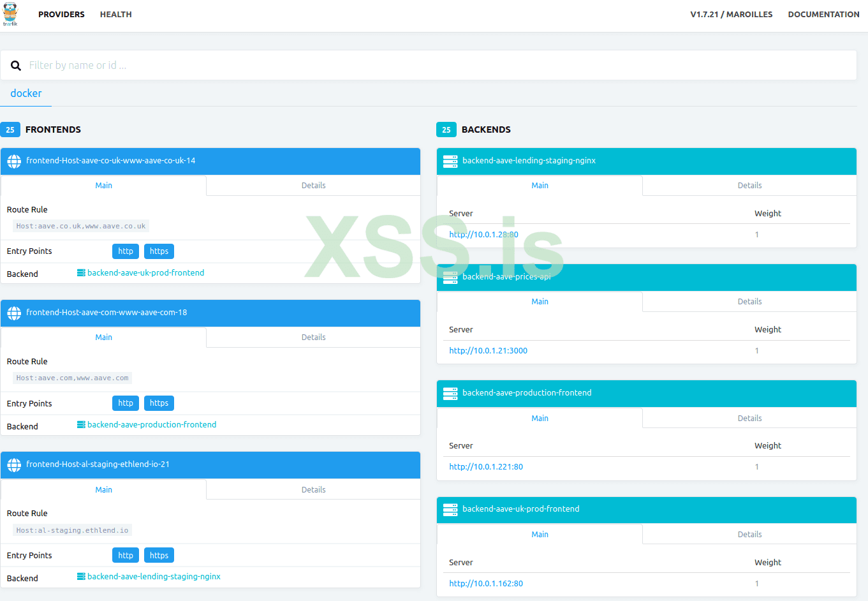Click server icon on backend-aave-lending-staging-nginx header

[450, 161]
